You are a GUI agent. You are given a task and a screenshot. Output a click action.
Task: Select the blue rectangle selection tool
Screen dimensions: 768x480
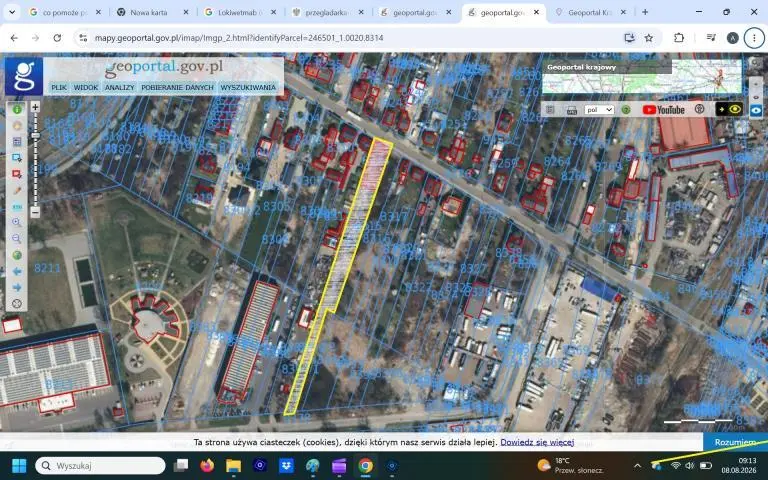pyautogui.click(x=17, y=158)
